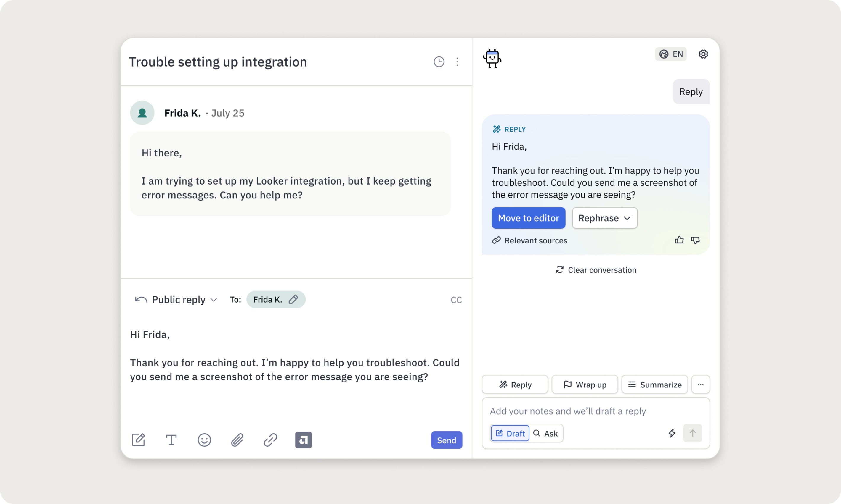Expand the Rephrase dropdown
The image size is (841, 504).
[x=604, y=218]
